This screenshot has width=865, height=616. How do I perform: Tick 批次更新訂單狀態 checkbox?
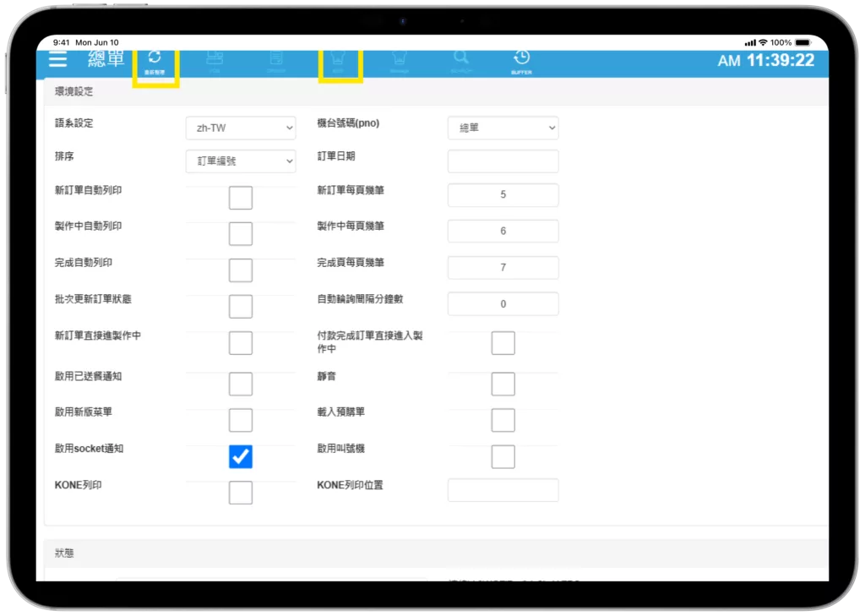point(241,307)
